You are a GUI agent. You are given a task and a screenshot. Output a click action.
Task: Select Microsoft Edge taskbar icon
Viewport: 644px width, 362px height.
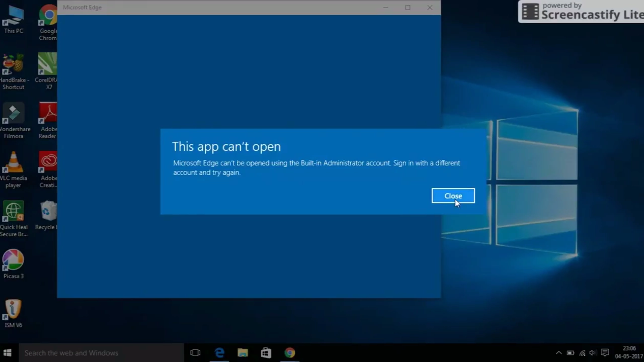[x=219, y=352]
